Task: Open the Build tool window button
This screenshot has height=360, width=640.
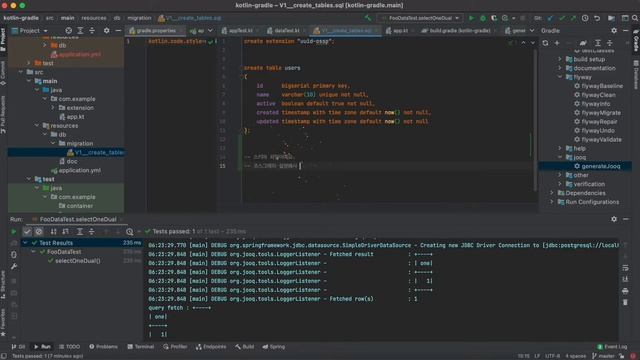Action: [x=244, y=347]
